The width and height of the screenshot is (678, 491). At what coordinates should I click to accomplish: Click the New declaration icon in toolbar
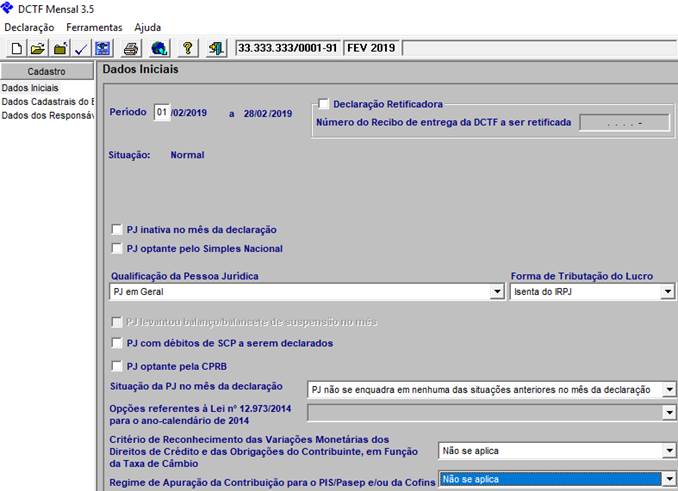pyautogui.click(x=16, y=48)
